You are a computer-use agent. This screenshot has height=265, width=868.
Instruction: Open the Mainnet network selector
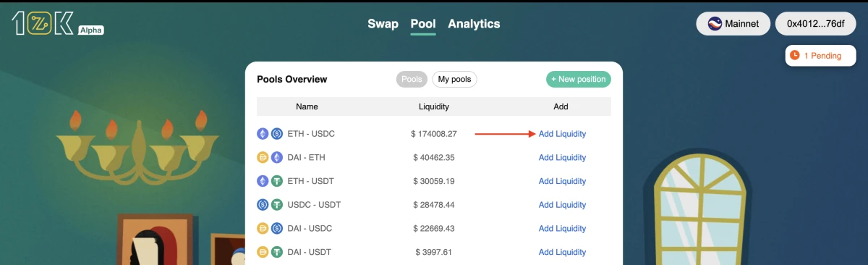733,24
